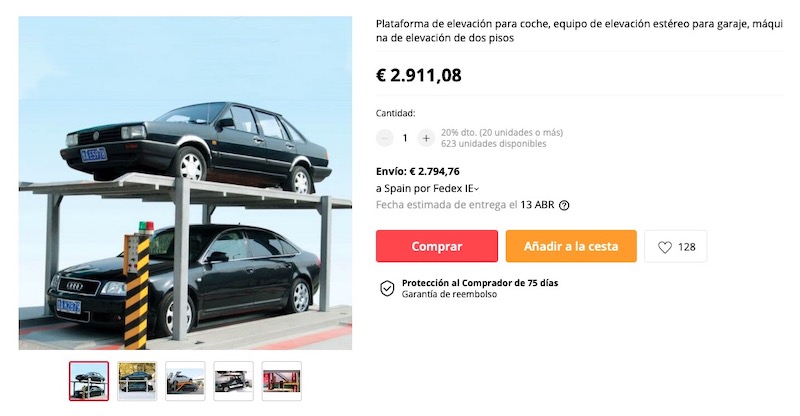The height and width of the screenshot is (416, 800).
Task: Click Añadir a la cesta button
Action: tap(571, 246)
